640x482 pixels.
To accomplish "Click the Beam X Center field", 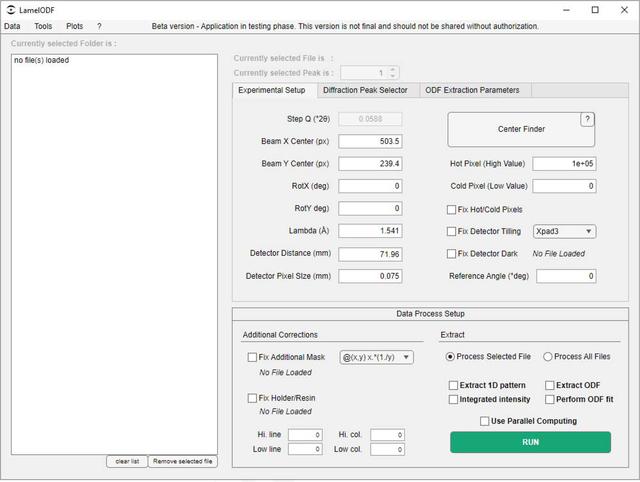I will (370, 141).
